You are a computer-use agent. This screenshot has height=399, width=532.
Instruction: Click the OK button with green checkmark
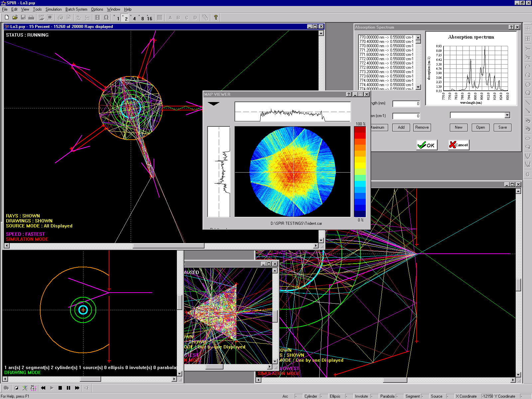(x=427, y=145)
